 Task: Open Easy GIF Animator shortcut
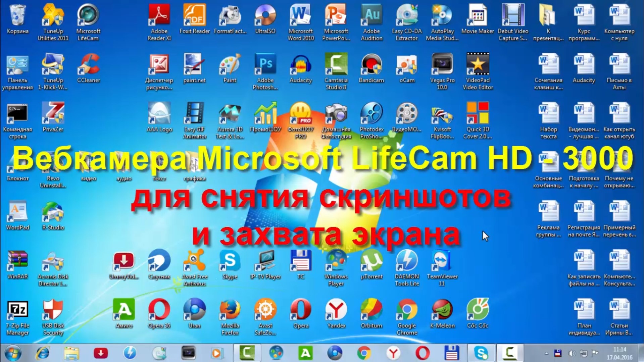tap(195, 120)
